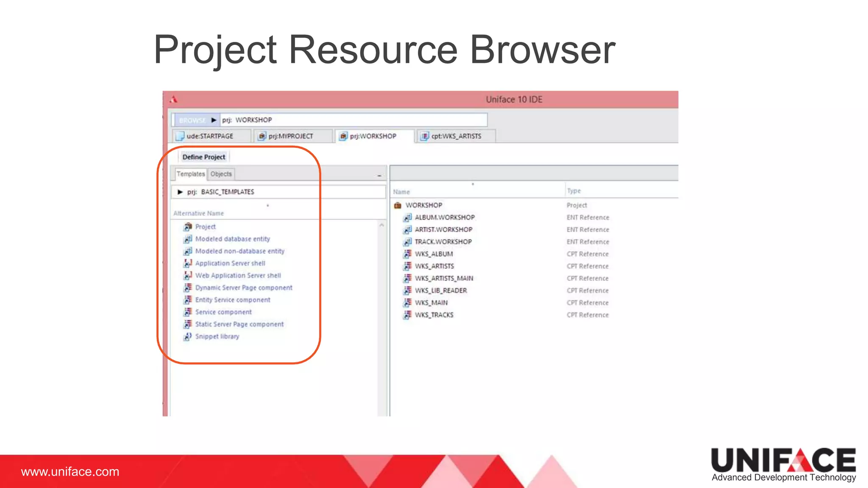Click the ARTIST.WORKSHOP entity icon

pyautogui.click(x=407, y=230)
